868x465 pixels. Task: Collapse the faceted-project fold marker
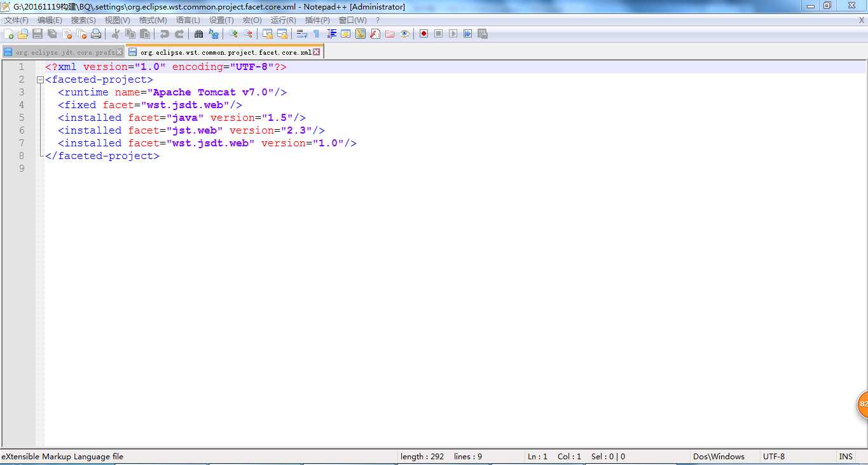click(x=40, y=80)
